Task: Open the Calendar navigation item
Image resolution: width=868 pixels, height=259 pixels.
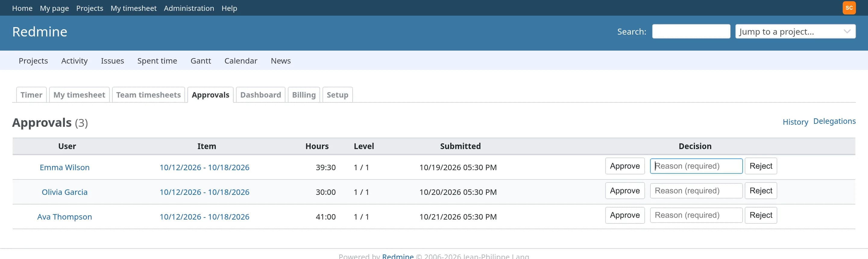Action: pyautogui.click(x=241, y=61)
